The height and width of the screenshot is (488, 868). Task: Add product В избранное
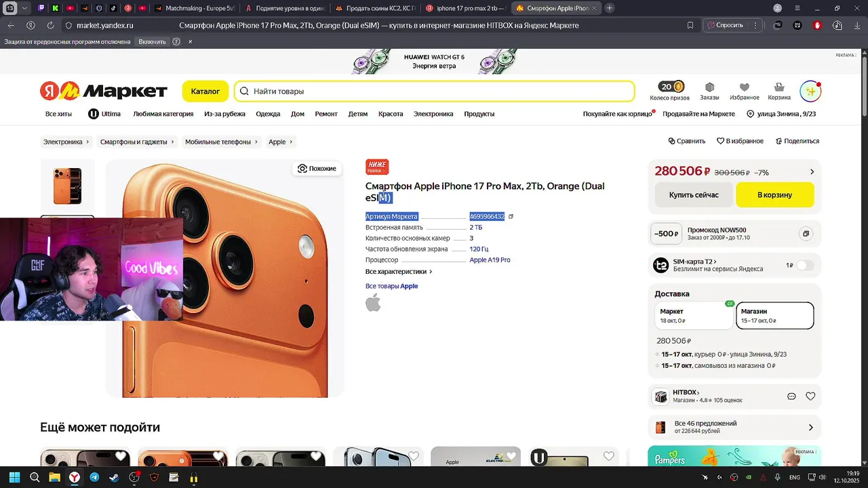(740, 141)
